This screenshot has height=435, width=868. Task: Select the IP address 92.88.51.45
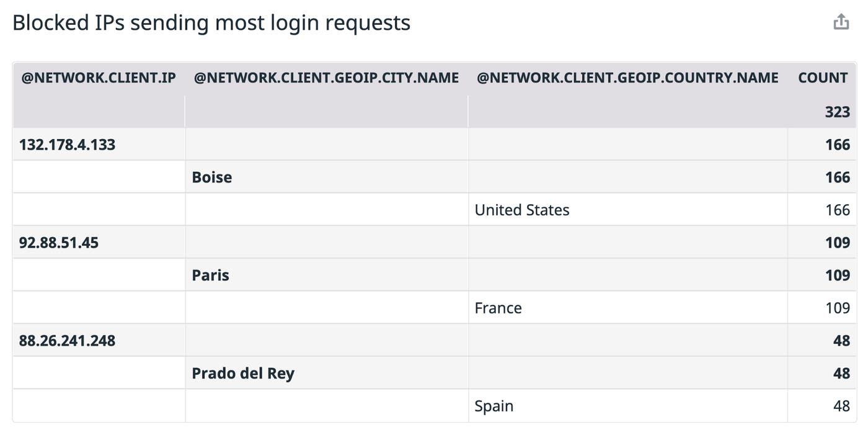tap(58, 241)
